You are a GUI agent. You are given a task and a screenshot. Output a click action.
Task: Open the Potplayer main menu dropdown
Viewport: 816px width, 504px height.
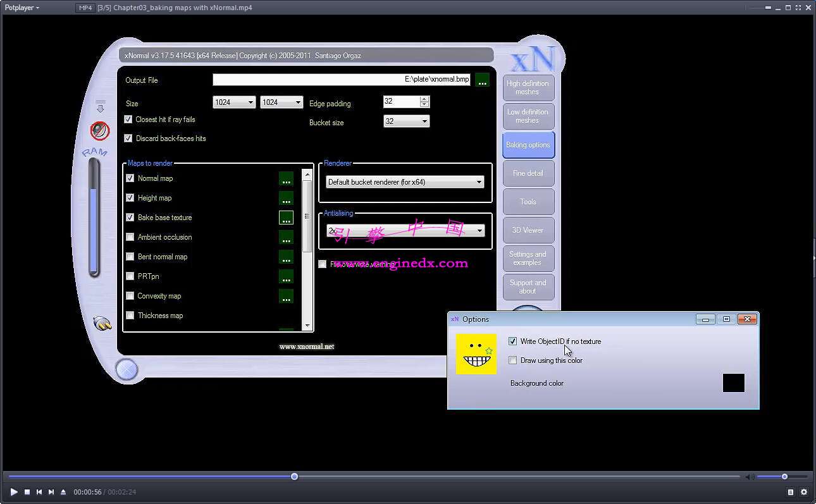pos(22,8)
